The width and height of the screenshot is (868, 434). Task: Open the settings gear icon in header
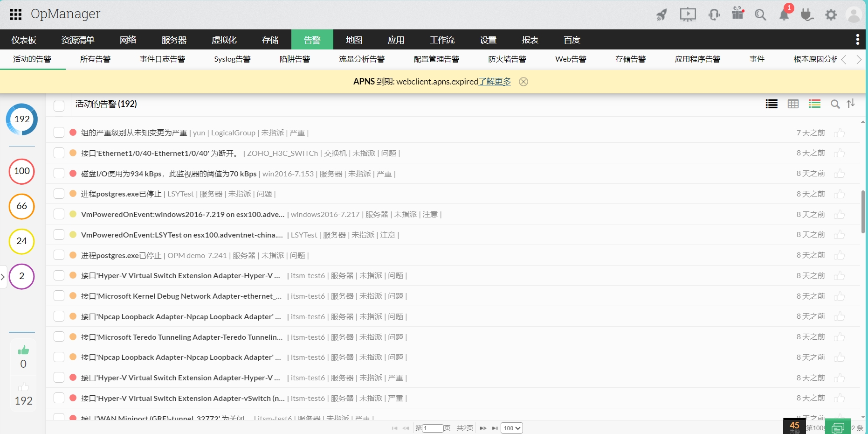coord(831,15)
